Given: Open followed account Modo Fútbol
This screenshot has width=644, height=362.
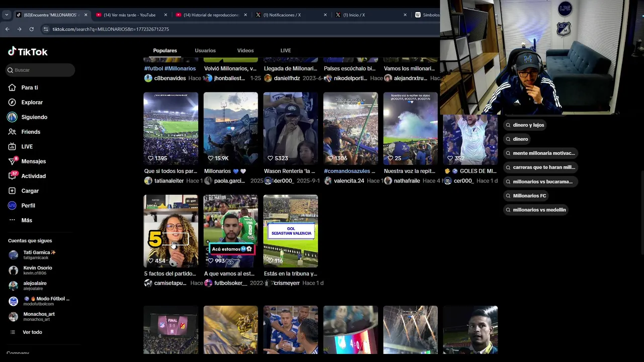Looking at the screenshot, I should [46, 301].
